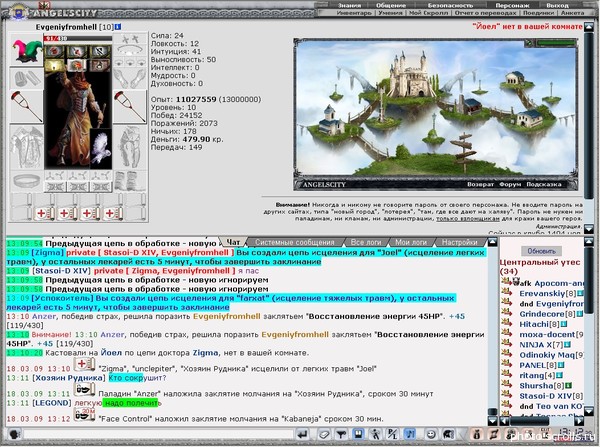Screen dimensions: 600x447
Task: Open the empty bracelet equipment slot
Action: (26, 181)
